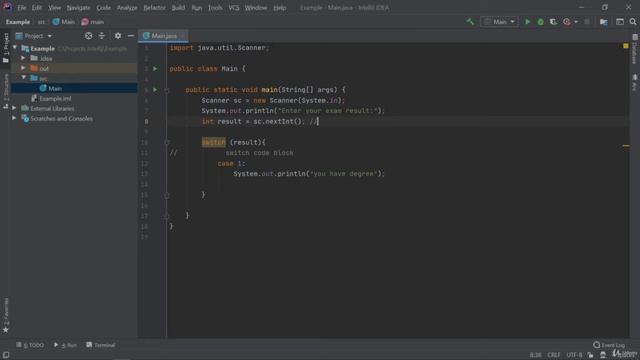
Task: Open Project Structure icon in toolbar
Action: click(603, 22)
